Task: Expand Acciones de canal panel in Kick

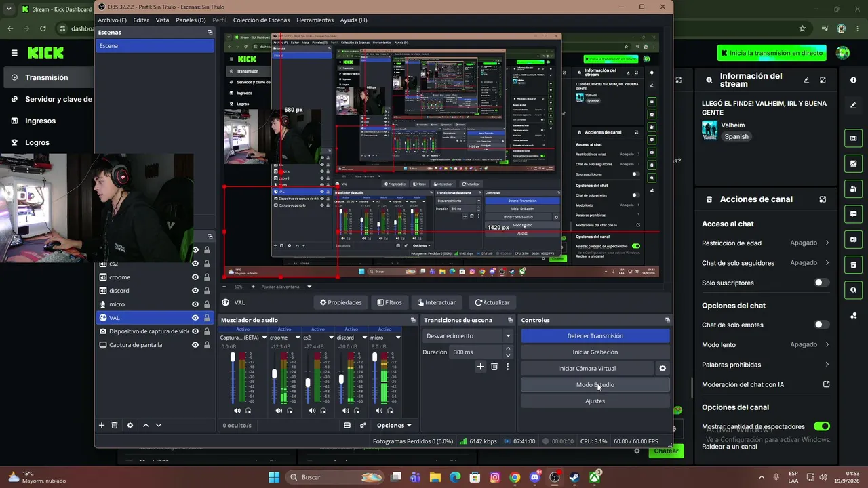Action: (x=823, y=199)
